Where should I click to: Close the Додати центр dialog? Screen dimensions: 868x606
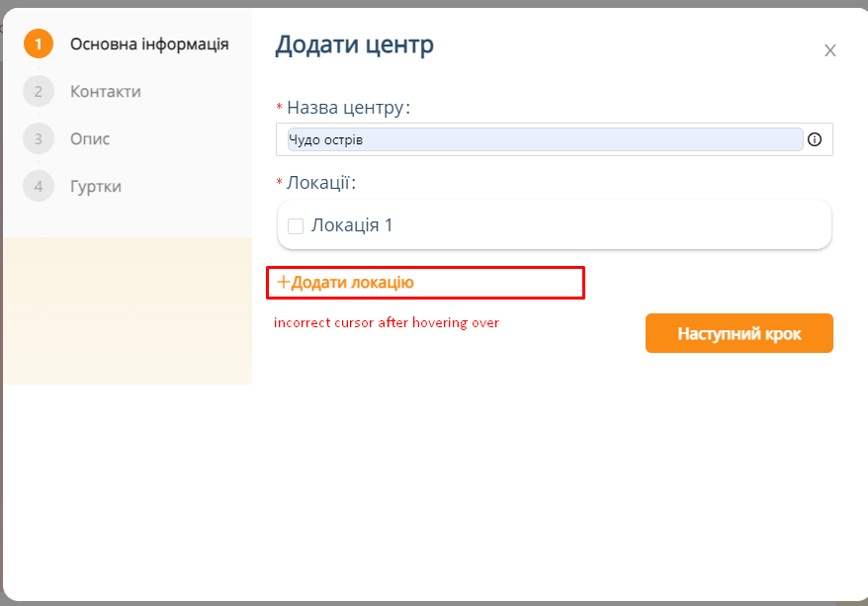[829, 51]
